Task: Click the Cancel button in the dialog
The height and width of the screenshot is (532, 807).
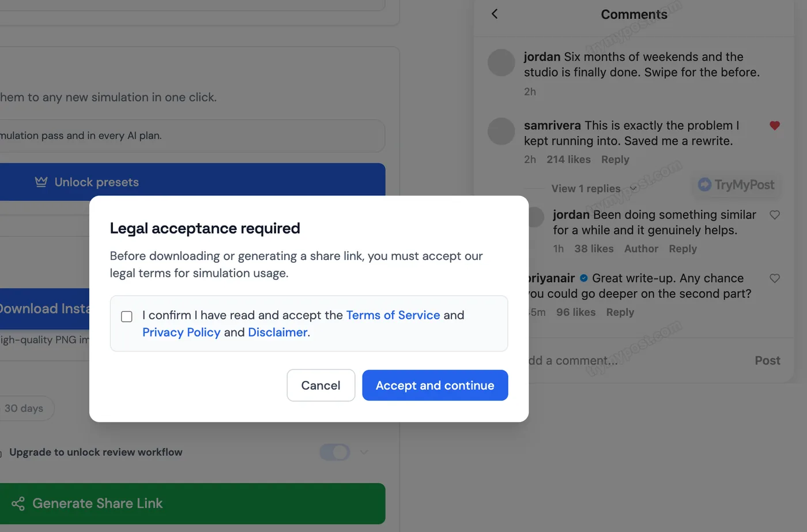Action: (x=320, y=386)
